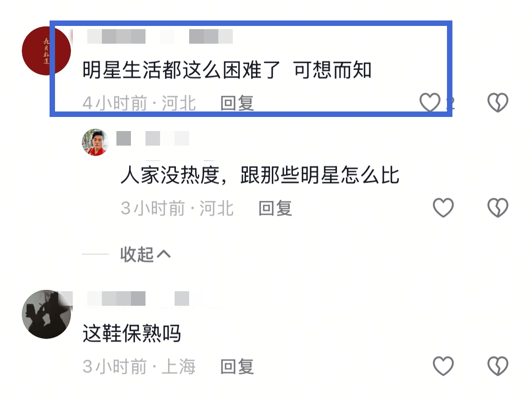The width and height of the screenshot is (532, 400).
Task: Open username above 明星生活都这么困难了 comment
Action: click(x=160, y=36)
